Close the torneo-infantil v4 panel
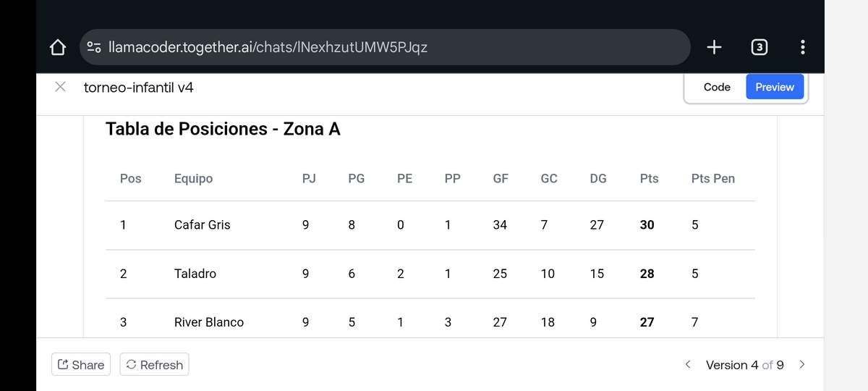Screen dimensions: 868x391 [x=61, y=87]
